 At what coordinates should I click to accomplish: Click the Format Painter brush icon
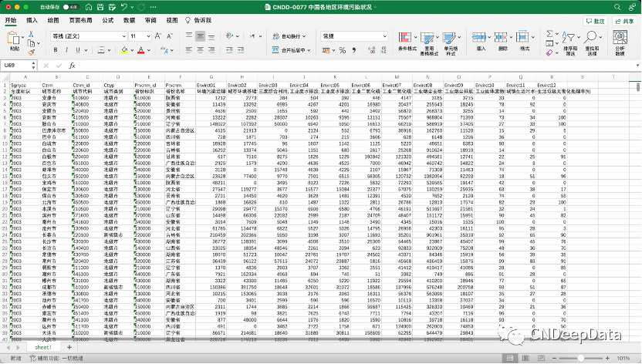31,52
